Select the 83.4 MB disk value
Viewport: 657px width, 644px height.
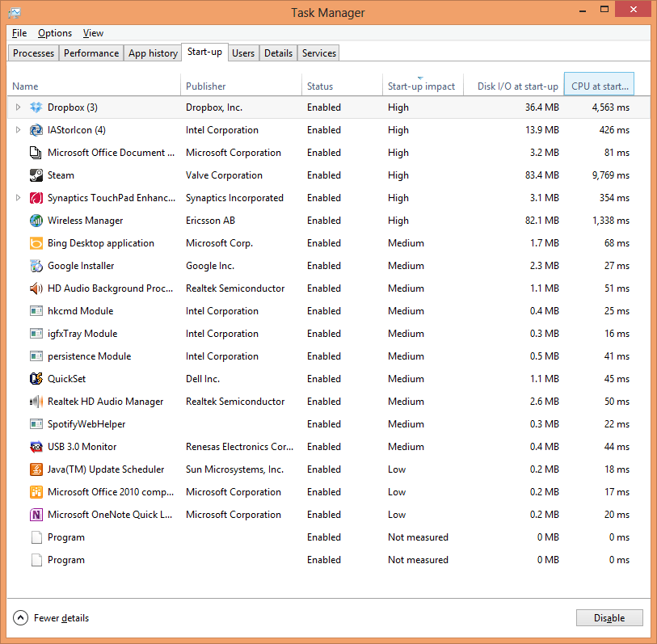541,175
